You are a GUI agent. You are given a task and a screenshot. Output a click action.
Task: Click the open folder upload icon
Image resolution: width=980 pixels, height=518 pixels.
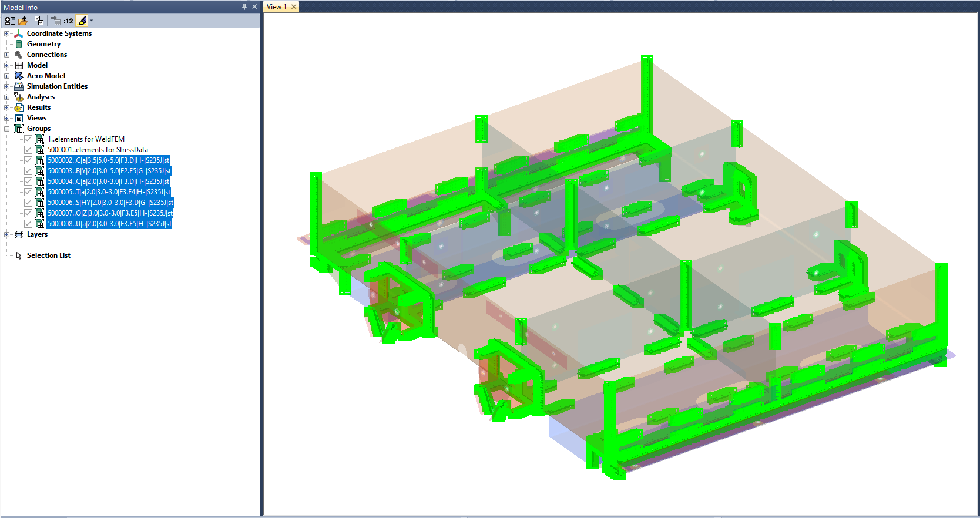(x=23, y=21)
